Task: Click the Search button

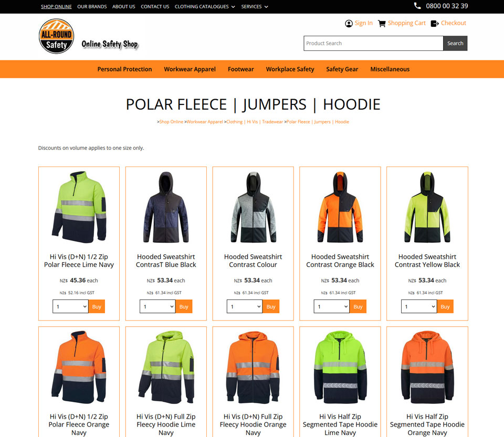Action: click(x=455, y=44)
